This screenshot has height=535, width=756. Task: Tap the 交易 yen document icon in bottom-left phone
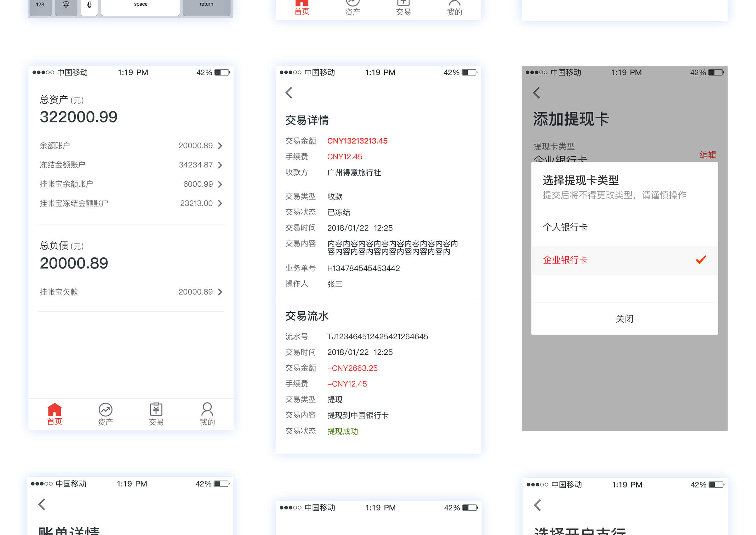click(x=156, y=409)
